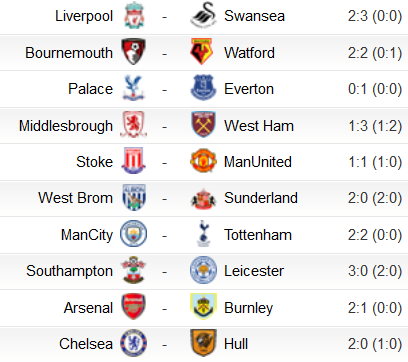This screenshot has width=408, height=362.
Task: Select the Hull tiger crest
Action: point(203,343)
